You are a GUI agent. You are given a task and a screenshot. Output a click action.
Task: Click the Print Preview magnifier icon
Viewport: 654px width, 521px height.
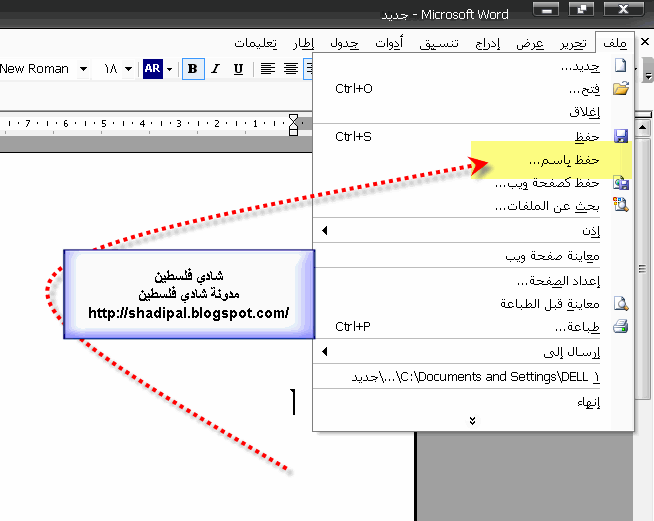click(x=621, y=304)
